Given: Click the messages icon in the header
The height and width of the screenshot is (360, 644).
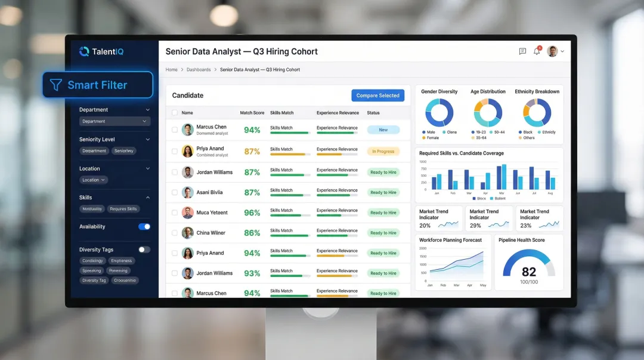Looking at the screenshot, I should pyautogui.click(x=523, y=51).
